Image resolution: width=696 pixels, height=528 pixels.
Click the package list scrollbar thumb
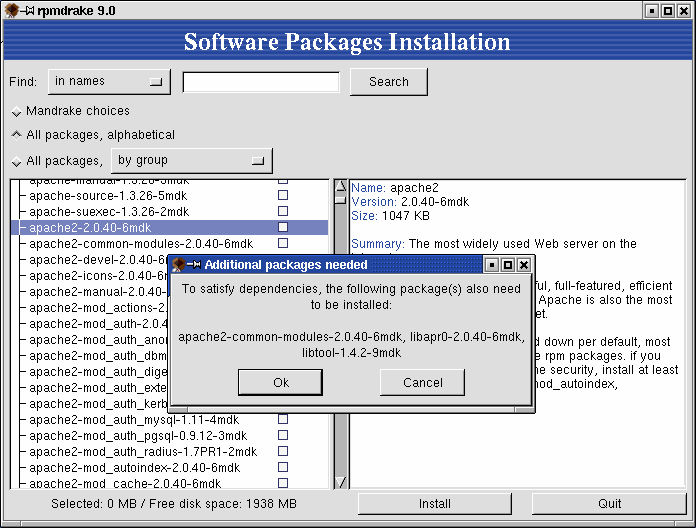tap(341, 199)
